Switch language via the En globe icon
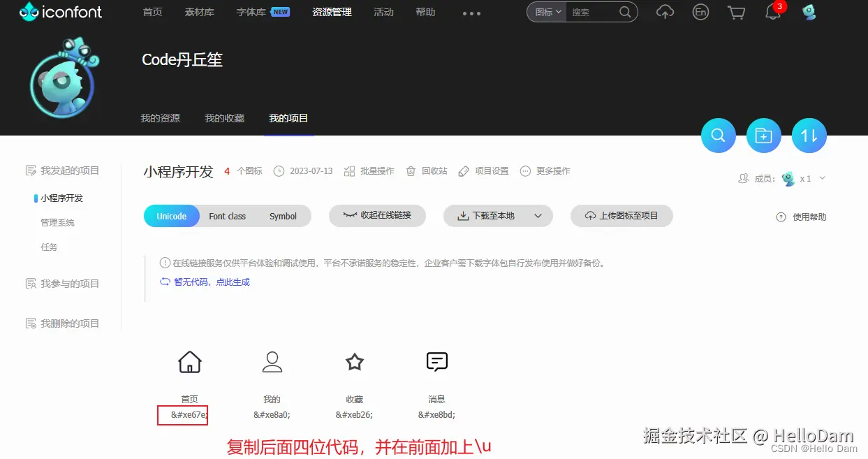This screenshot has width=868, height=459. point(700,12)
